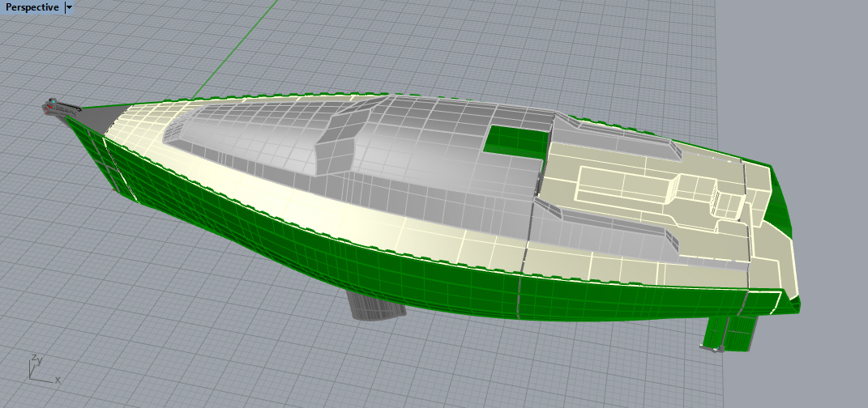Open the Perspective viewport dropdown arrow
Viewport: 868px width, 408px height.
[x=69, y=7]
